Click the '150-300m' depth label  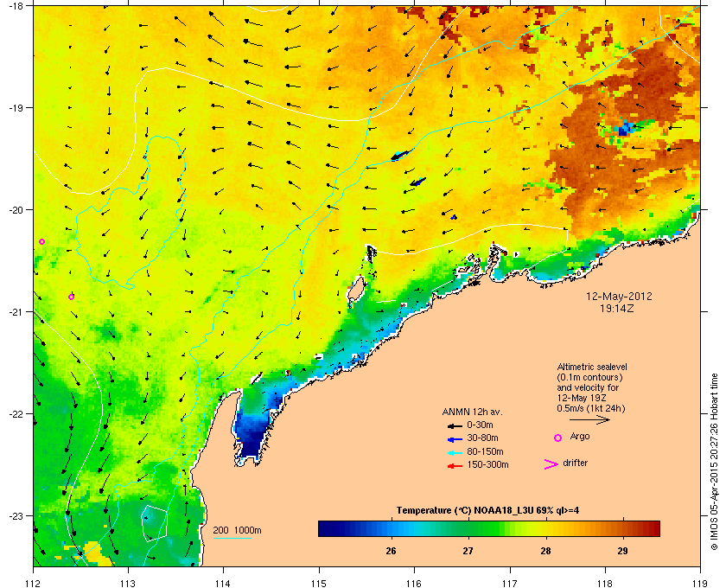coord(488,464)
